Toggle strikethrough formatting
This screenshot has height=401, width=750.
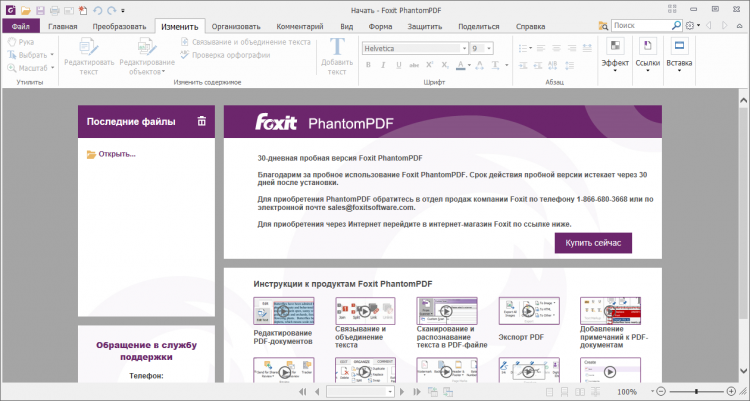(x=414, y=65)
